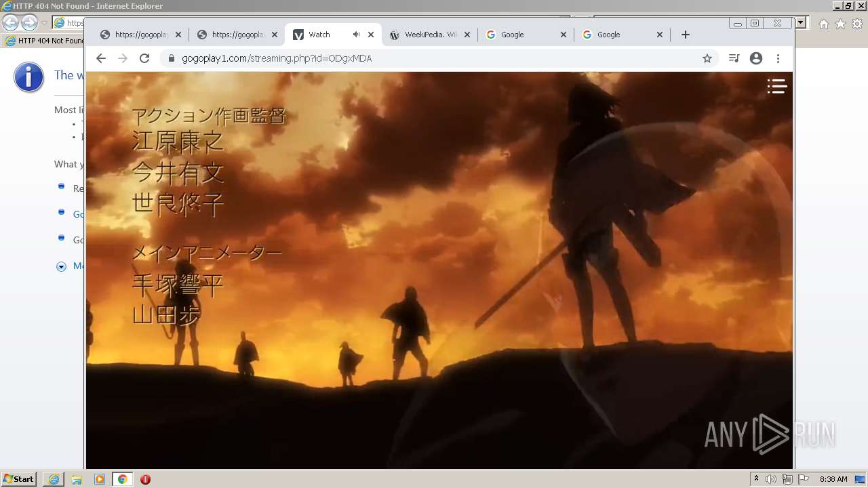Bookmark this page with the star icon

click(x=707, y=58)
